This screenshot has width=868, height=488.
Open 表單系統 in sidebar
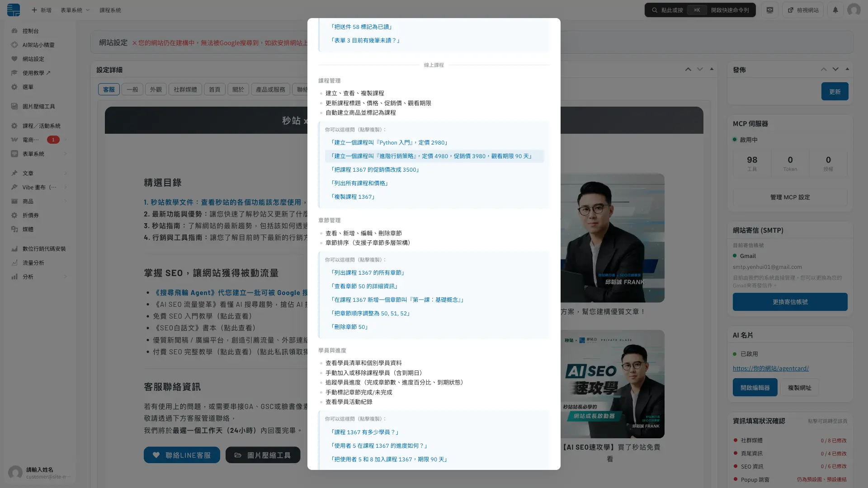click(33, 154)
